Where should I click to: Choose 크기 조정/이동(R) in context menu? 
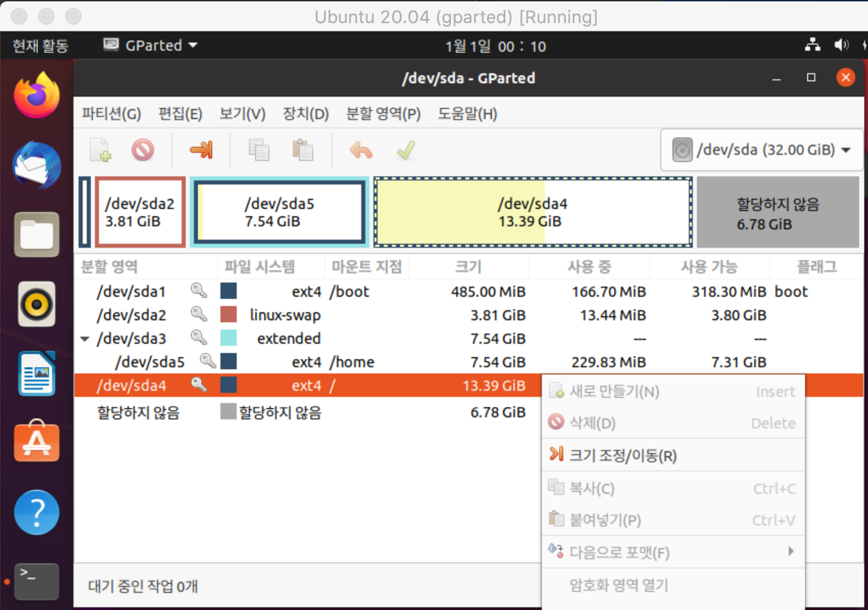pos(672,455)
